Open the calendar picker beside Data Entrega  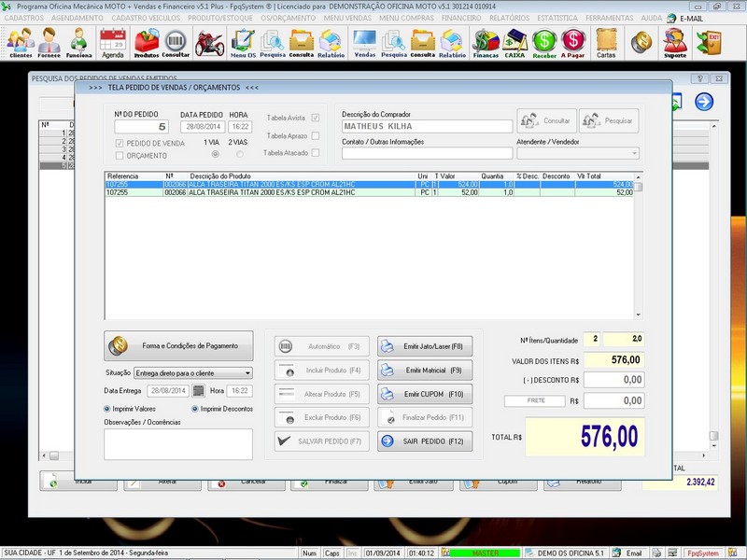(198, 391)
